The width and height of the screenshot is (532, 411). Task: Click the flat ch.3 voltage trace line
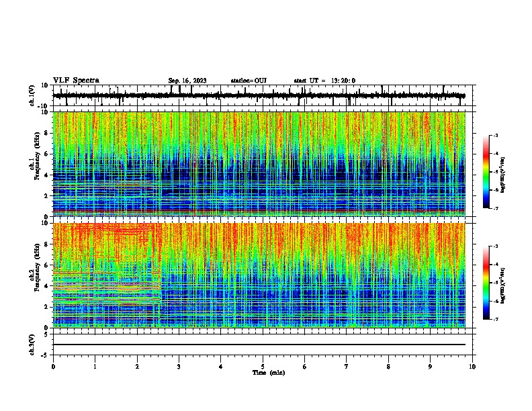click(259, 345)
